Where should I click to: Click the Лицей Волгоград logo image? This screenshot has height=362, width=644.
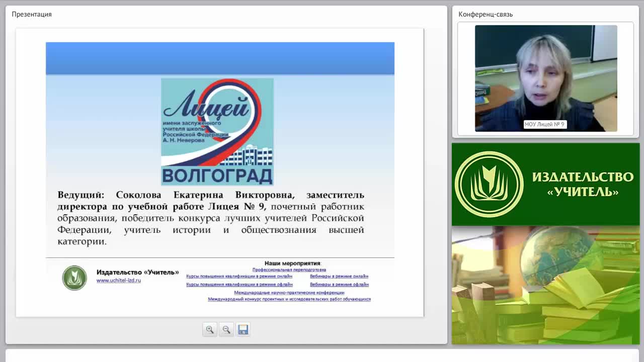217,132
